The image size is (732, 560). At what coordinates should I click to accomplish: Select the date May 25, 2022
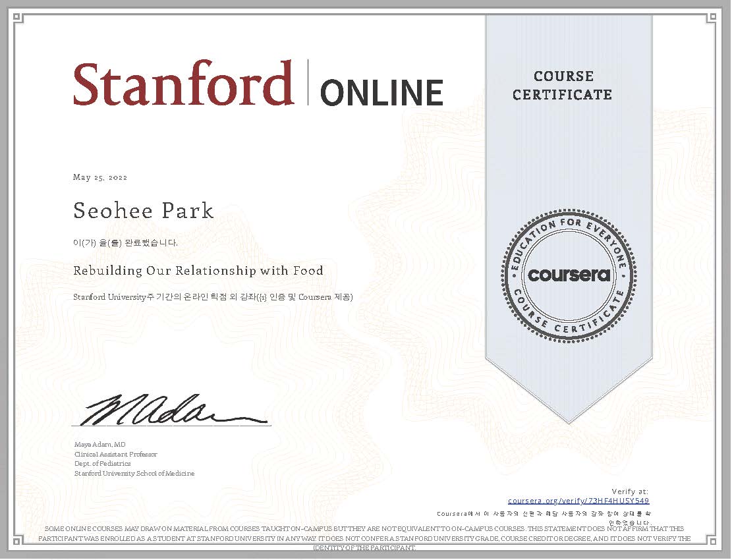coord(100,177)
